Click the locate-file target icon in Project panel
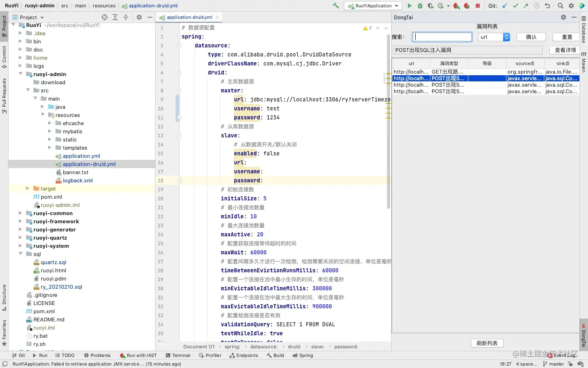 tap(105, 17)
